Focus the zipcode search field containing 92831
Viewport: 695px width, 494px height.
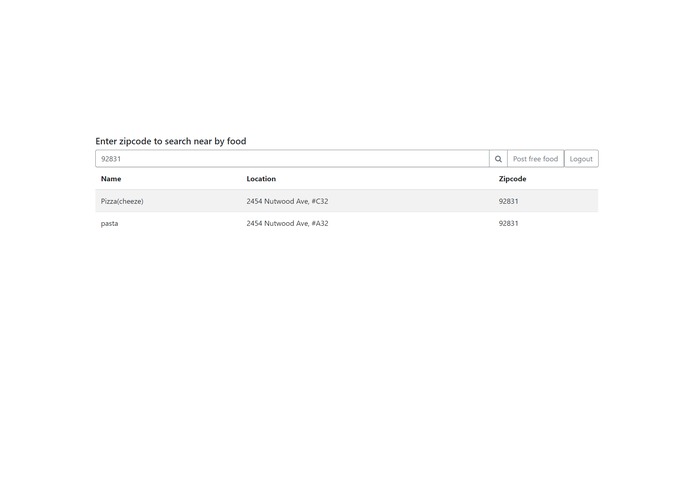click(x=292, y=159)
